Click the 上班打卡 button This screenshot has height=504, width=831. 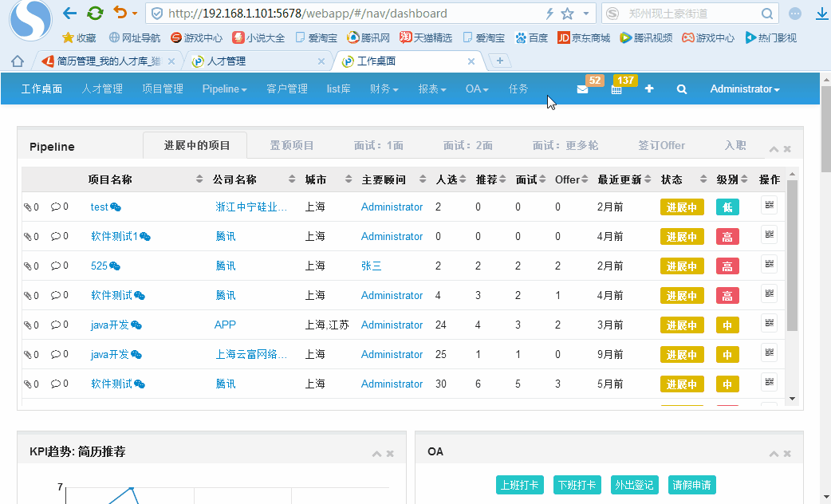click(x=519, y=485)
